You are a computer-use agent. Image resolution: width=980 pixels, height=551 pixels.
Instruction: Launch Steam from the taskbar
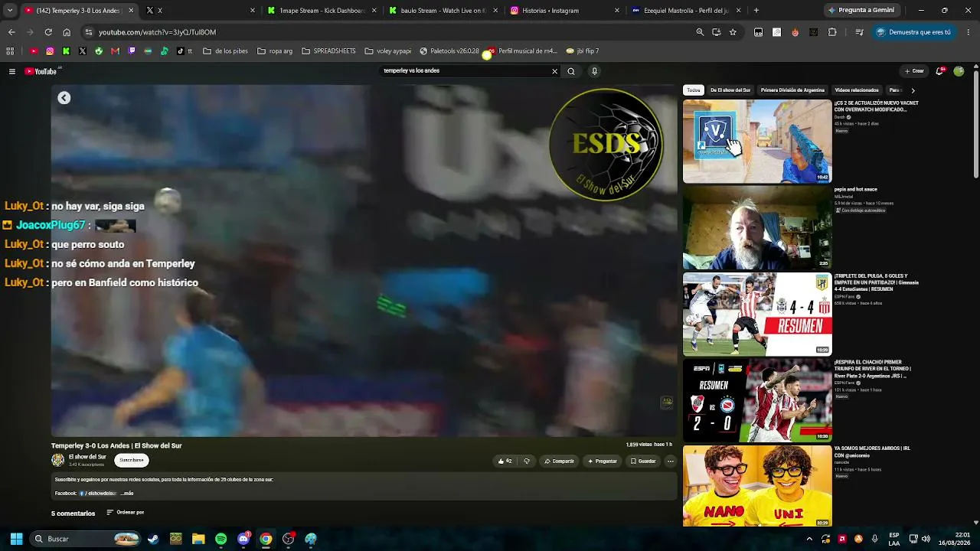[x=153, y=539]
